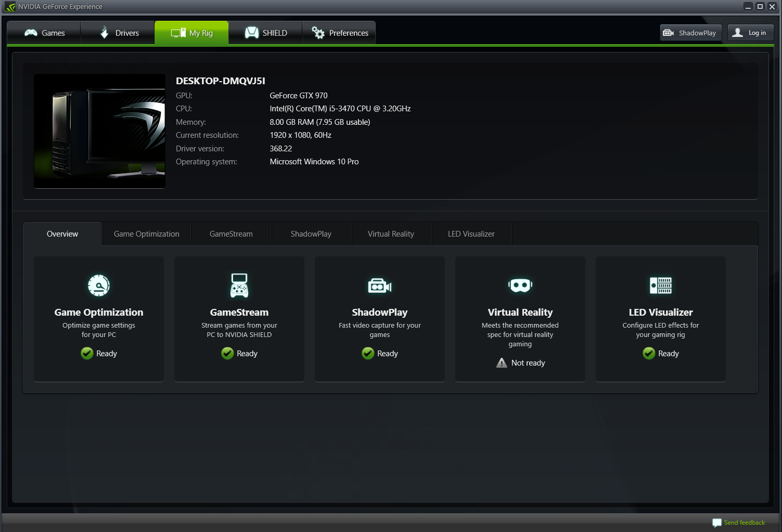The image size is (782, 532).
Task: Click the Current resolution: field label
Action: pyautogui.click(x=207, y=135)
